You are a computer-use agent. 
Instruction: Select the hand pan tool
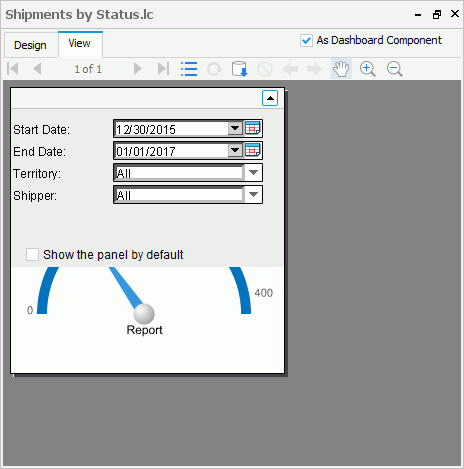click(341, 69)
